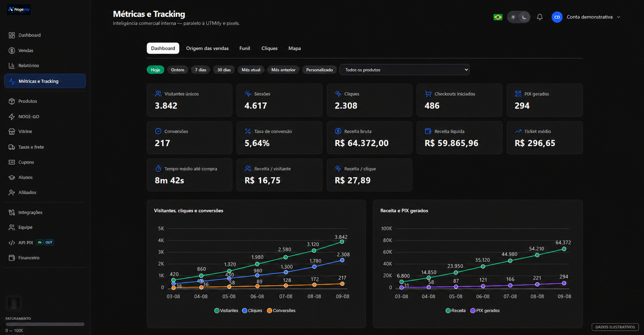Expand Conta demonstrativa account menu chevron
Screen dimensions: 644x335
point(618,17)
